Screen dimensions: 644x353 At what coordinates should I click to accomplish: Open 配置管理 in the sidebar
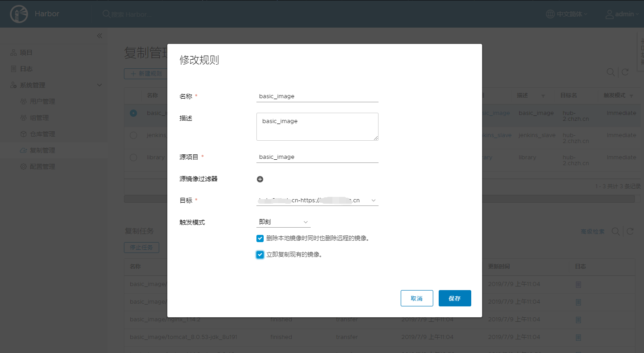pyautogui.click(x=43, y=167)
